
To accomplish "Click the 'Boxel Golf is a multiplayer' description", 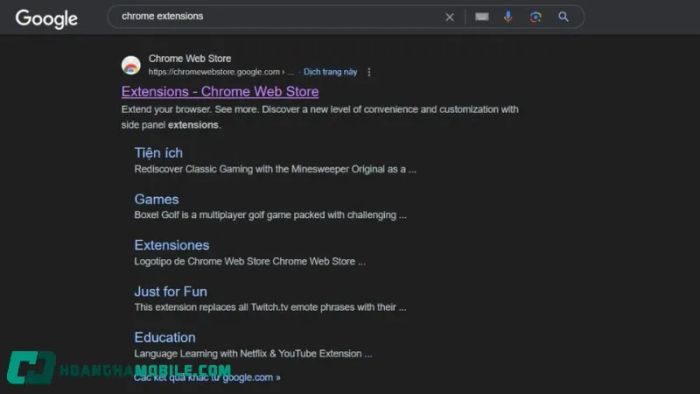I will (x=270, y=215).
